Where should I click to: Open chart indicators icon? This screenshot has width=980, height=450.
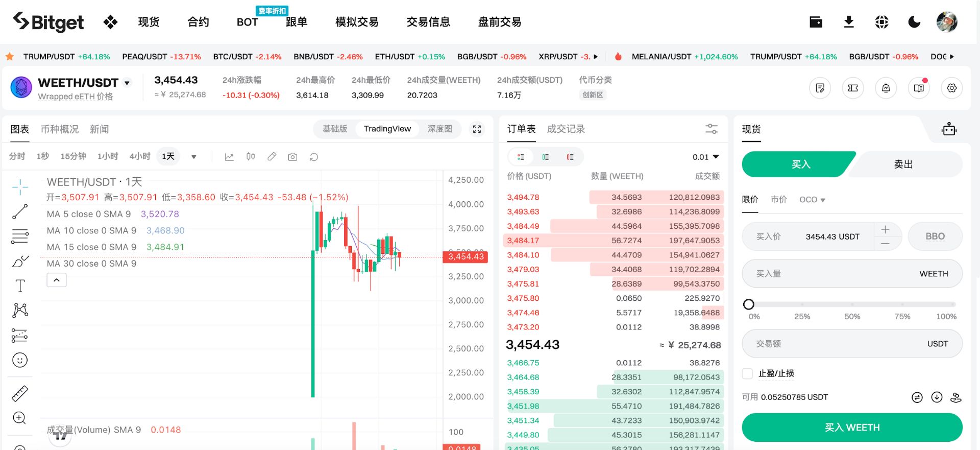tap(229, 157)
